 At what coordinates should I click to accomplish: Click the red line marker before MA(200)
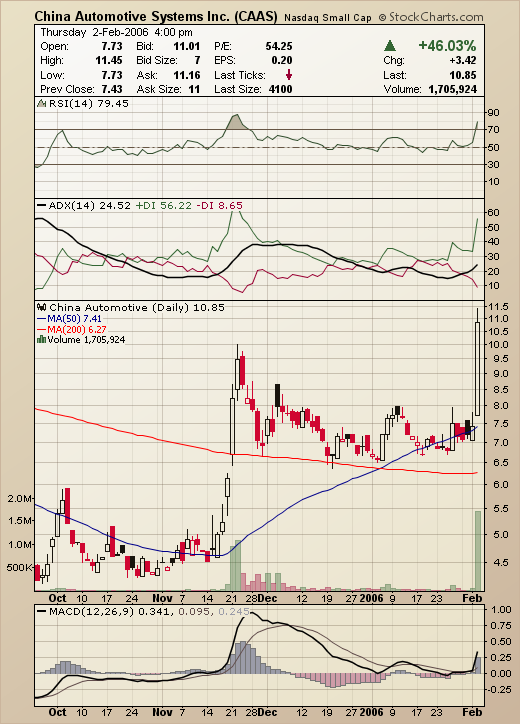pos(41,330)
